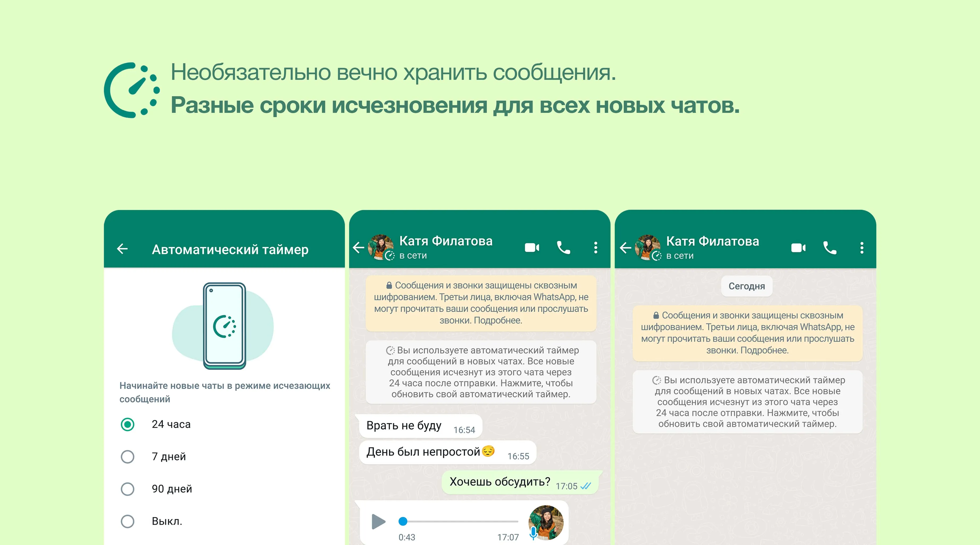Click voice message progress slider handle
The width and height of the screenshot is (980, 545).
click(403, 521)
